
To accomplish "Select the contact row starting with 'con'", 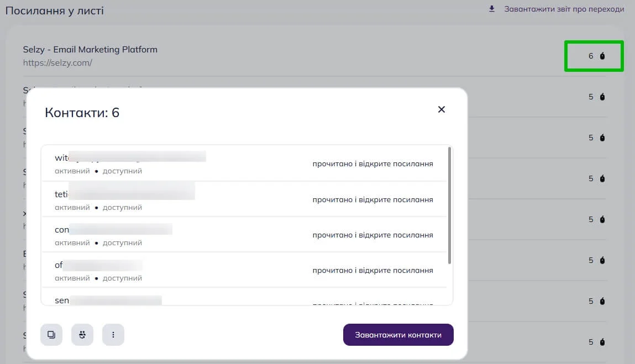I will point(244,235).
